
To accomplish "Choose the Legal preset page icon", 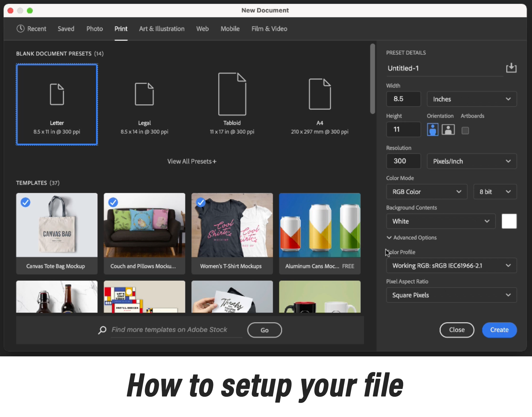I will [144, 94].
